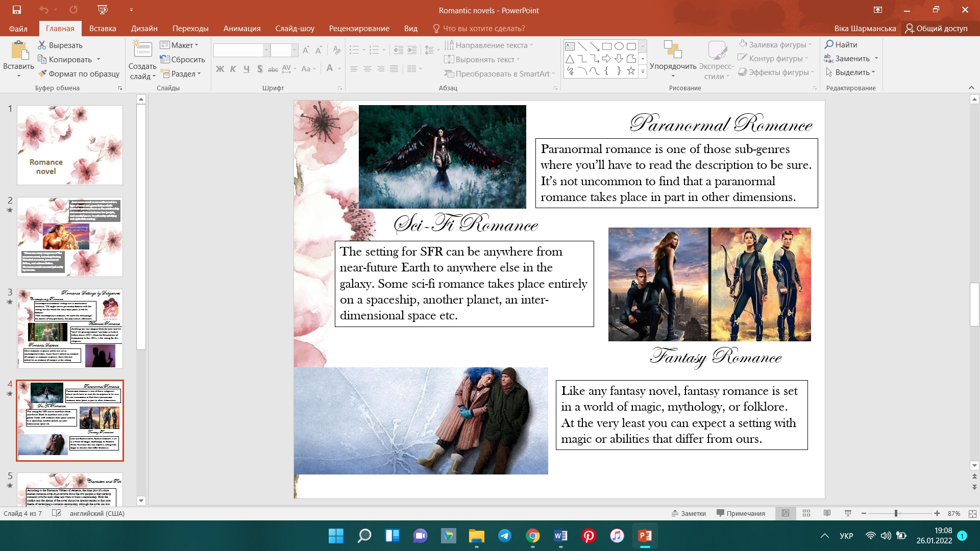Open the Telegram icon on the taskbar
The height and width of the screenshot is (551, 980).
pyautogui.click(x=505, y=536)
